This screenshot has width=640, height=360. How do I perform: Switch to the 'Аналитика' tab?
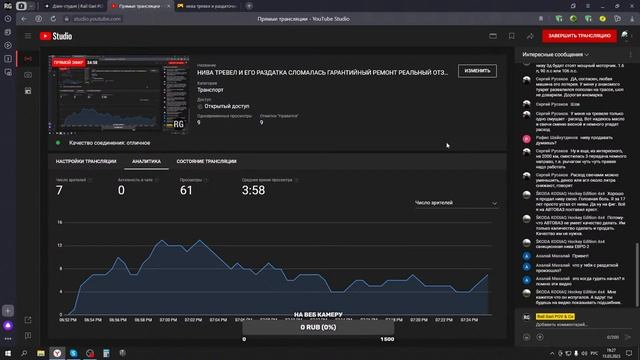click(x=147, y=162)
